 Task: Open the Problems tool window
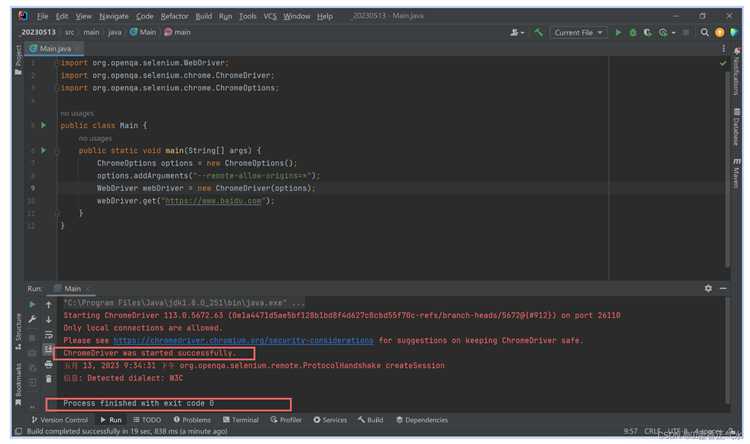click(x=192, y=420)
